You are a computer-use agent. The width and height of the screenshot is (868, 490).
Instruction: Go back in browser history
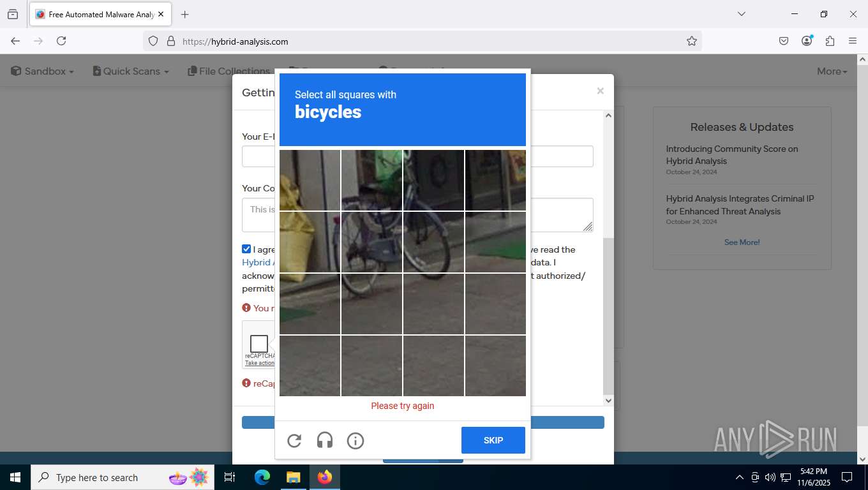point(15,41)
